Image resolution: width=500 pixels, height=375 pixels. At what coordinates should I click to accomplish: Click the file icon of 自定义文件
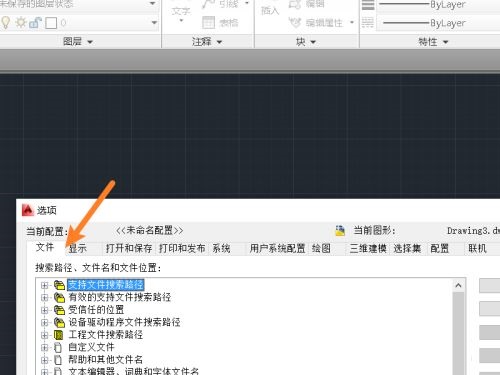point(58,347)
